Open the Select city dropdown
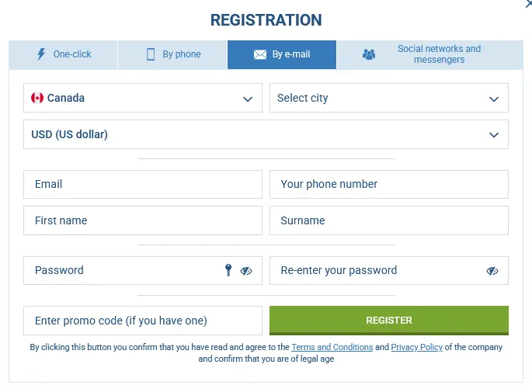Viewport: 532px width, 392px height. tap(493, 99)
